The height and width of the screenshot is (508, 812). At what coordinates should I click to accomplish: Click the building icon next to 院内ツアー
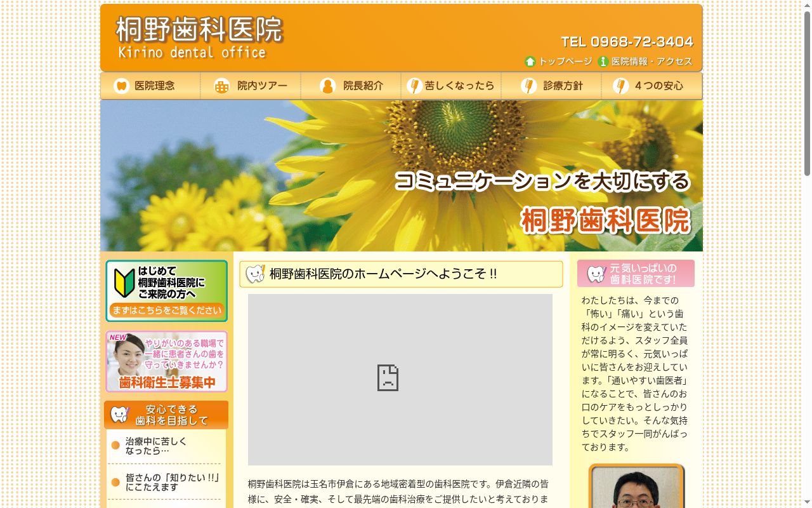click(221, 86)
